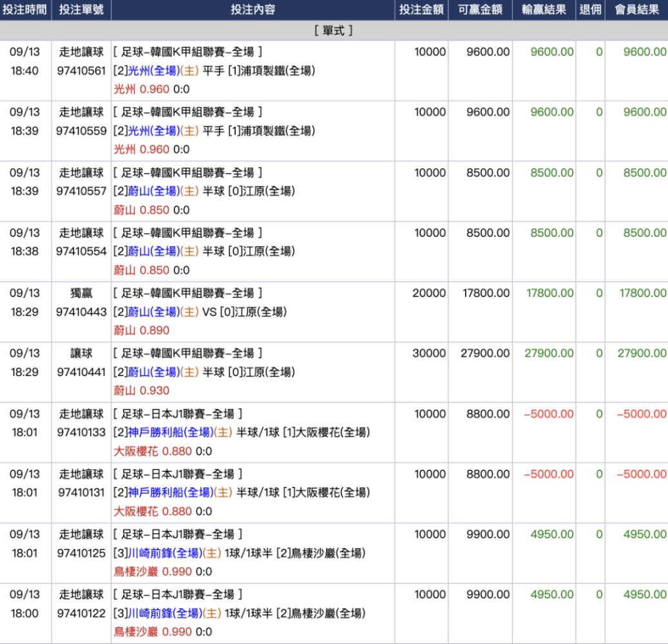The width and height of the screenshot is (668, 644).
Task: Click 蔚山 0.890 odds text
Action: click(x=142, y=330)
